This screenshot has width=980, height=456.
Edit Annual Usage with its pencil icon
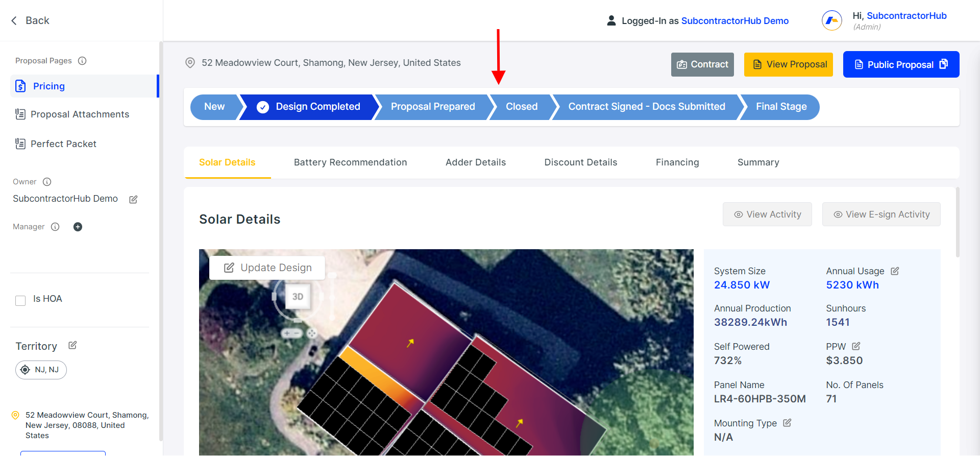[x=895, y=271]
